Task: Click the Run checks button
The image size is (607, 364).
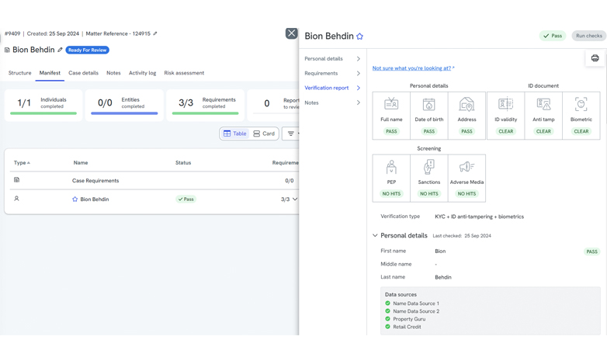Action: click(x=588, y=36)
